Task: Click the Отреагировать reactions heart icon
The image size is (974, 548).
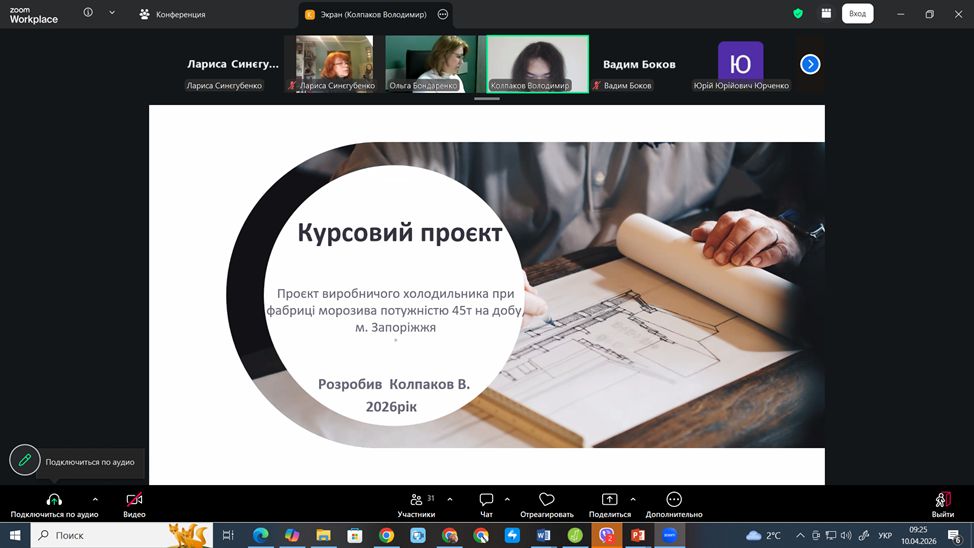Action: (x=546, y=500)
